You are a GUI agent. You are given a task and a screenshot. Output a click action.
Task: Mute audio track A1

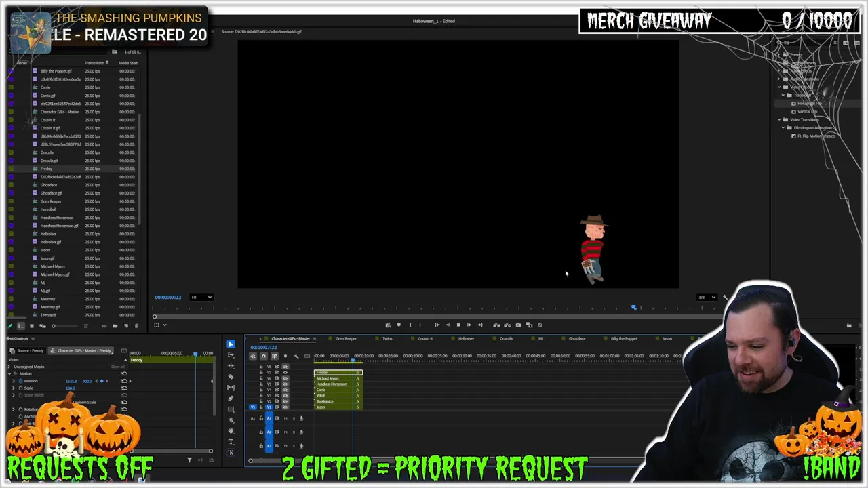tap(285, 418)
